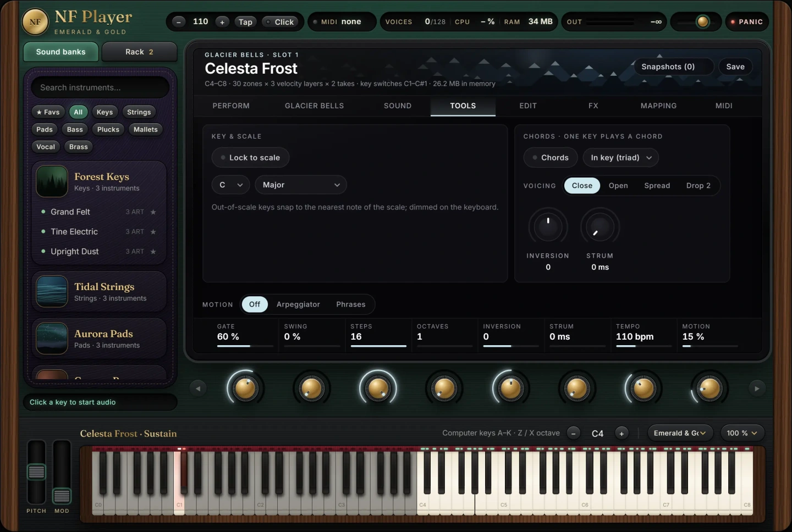The height and width of the screenshot is (532, 792).
Task: Switch to the FX tab
Action: (x=593, y=106)
